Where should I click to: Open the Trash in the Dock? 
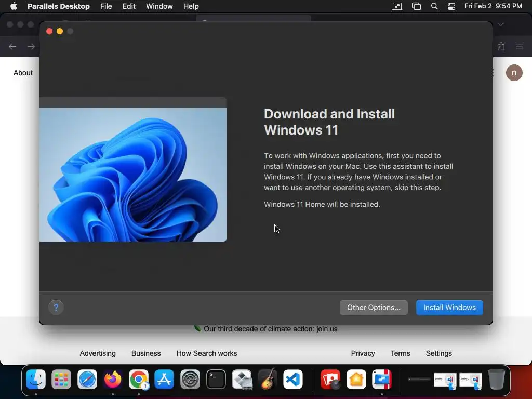496,379
